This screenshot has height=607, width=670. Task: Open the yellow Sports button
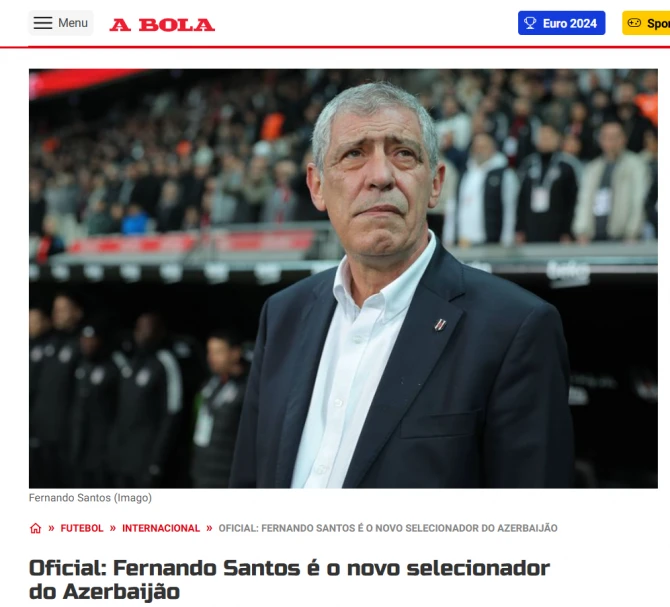point(646,23)
